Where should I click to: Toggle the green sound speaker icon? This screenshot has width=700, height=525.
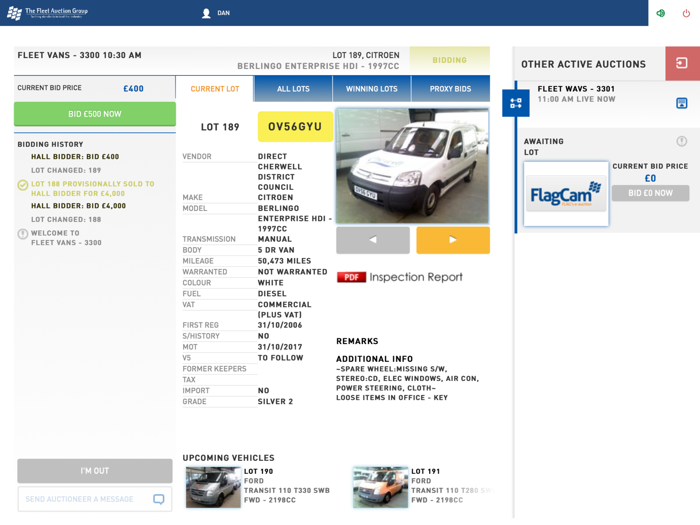coord(661,13)
